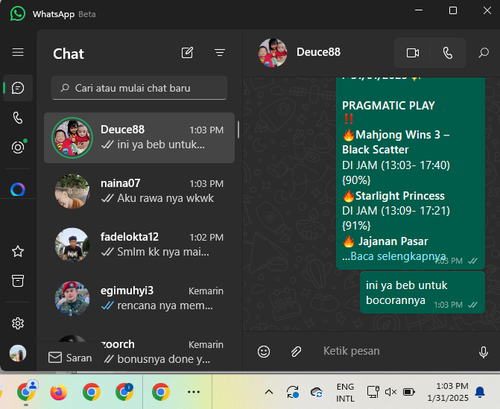Expand the hidden system tray icons
Screen dimensions: 500x409
pyautogui.click(x=269, y=392)
